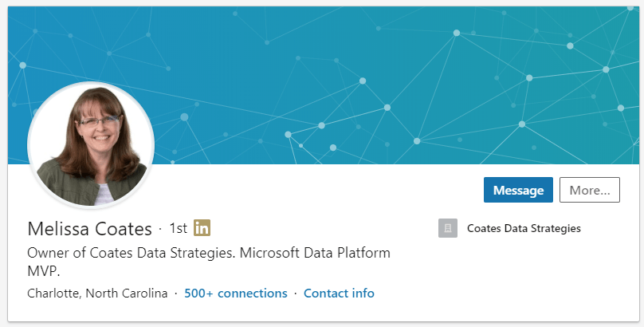Click the 1st degree connection label

click(x=178, y=228)
